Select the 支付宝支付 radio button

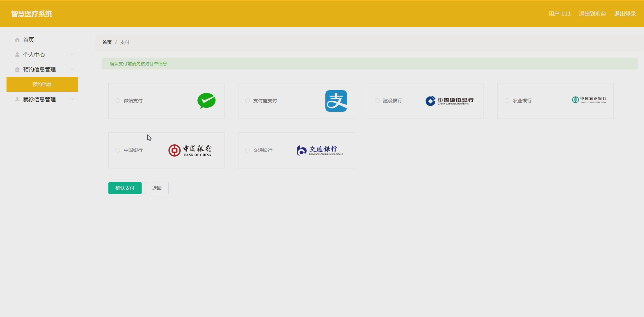[x=247, y=101]
